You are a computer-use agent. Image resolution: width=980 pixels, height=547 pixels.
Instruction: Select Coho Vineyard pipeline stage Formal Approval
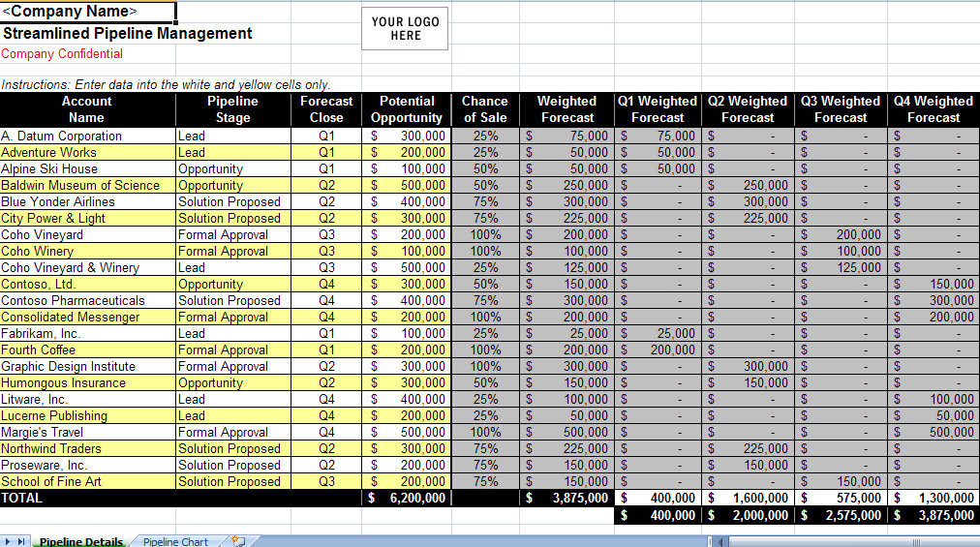233,234
